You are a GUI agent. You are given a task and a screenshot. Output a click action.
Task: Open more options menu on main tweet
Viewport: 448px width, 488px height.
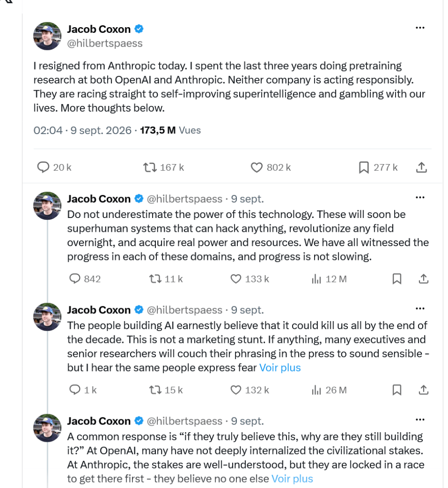pyautogui.click(x=420, y=28)
